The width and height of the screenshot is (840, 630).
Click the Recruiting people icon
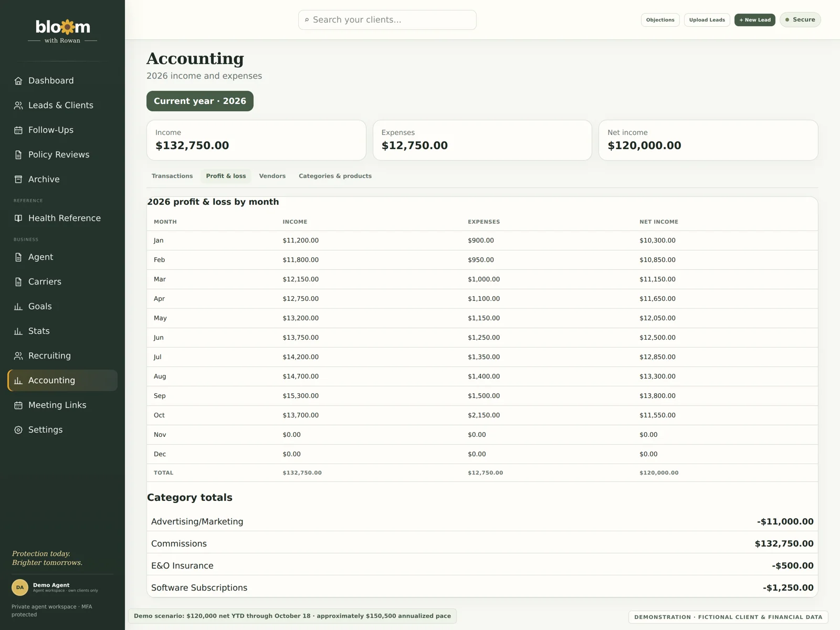18,356
